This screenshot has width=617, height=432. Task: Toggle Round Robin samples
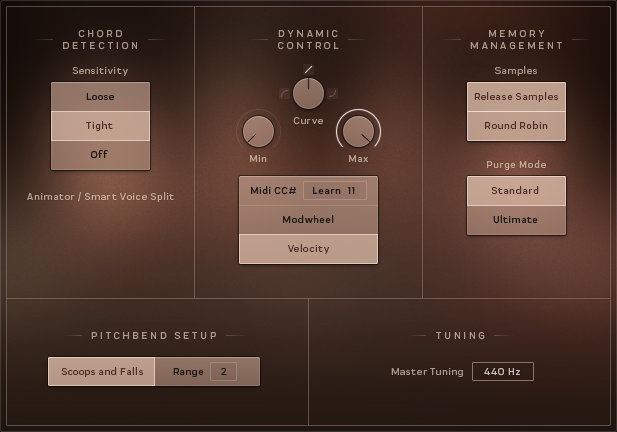pyautogui.click(x=516, y=126)
